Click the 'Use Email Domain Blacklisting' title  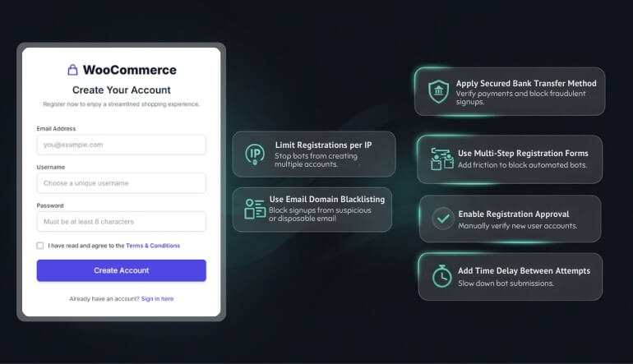click(x=327, y=200)
